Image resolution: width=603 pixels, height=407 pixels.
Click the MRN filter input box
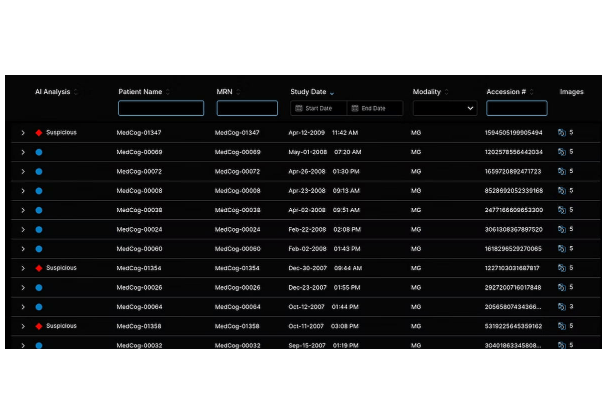(247, 108)
